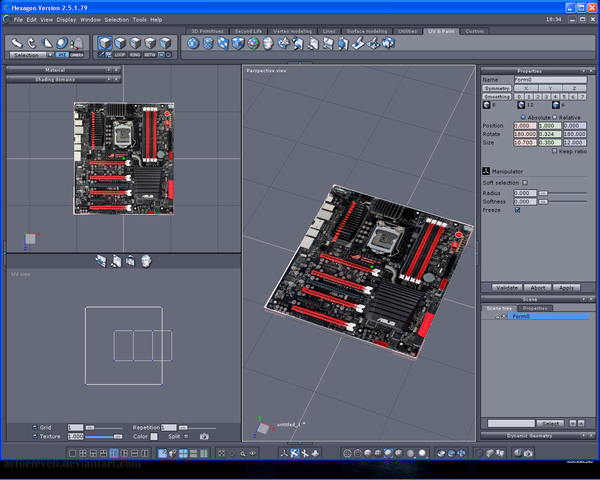Image resolution: width=600 pixels, height=480 pixels.
Task: Click the Validate button
Action: pyautogui.click(x=507, y=287)
